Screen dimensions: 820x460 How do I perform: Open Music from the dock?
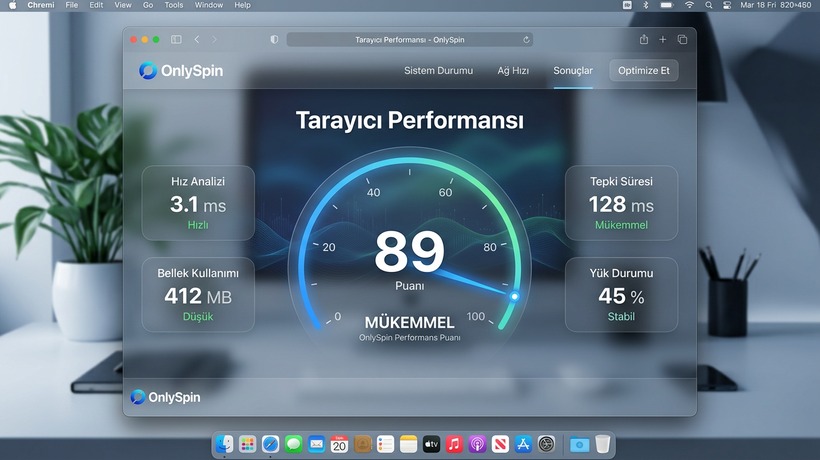coord(454,444)
